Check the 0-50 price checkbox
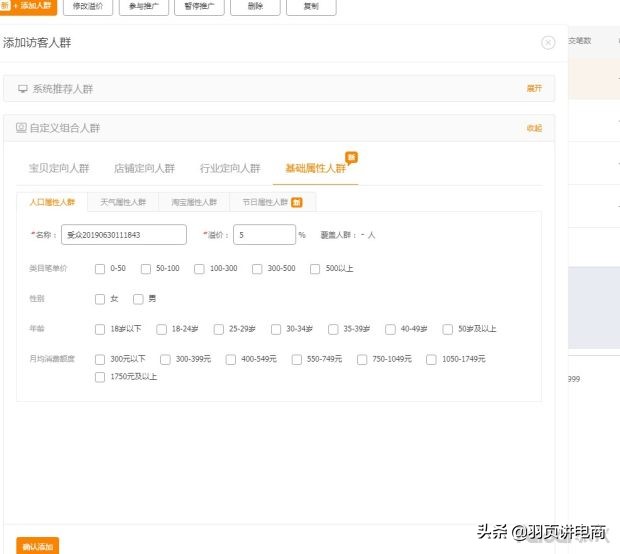The height and width of the screenshot is (554, 620). 100,269
